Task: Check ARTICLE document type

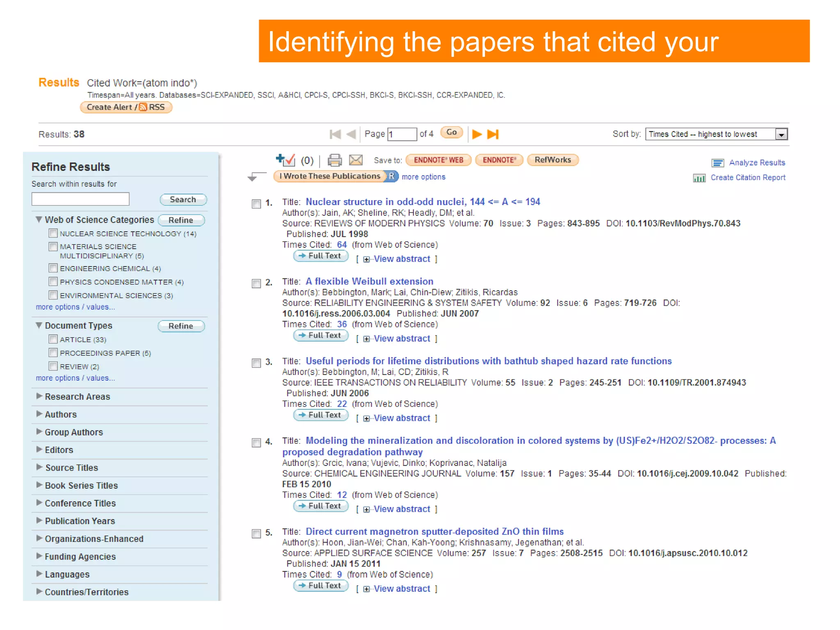Action: (x=53, y=339)
